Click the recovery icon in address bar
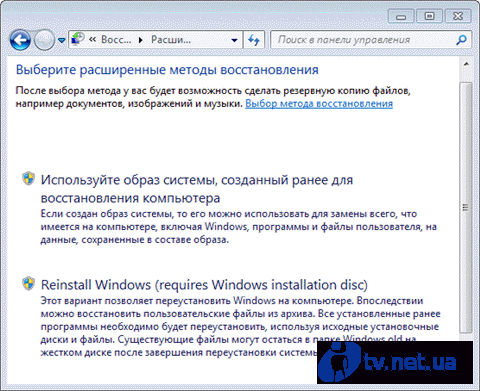The height and width of the screenshot is (391, 480). point(78,39)
